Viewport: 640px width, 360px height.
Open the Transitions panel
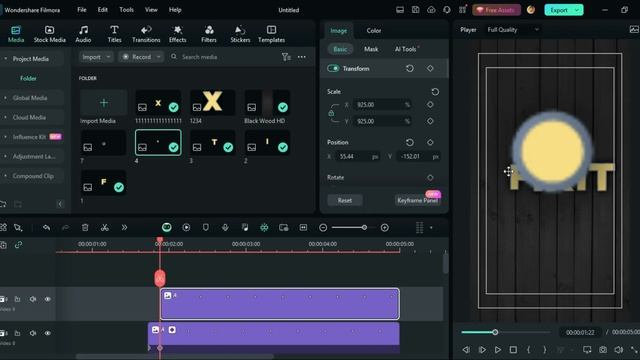(146, 34)
